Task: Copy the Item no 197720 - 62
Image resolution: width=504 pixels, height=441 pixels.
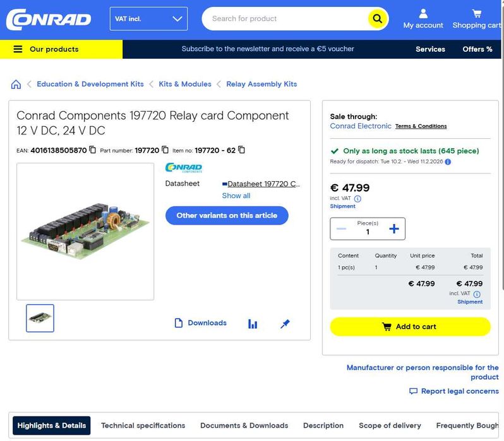Action: pyautogui.click(x=241, y=150)
